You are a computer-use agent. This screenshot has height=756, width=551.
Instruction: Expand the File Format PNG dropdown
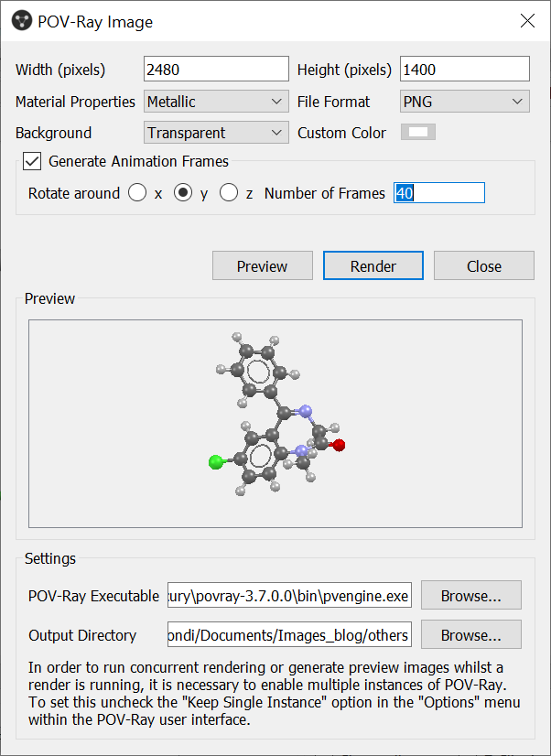pos(465,102)
